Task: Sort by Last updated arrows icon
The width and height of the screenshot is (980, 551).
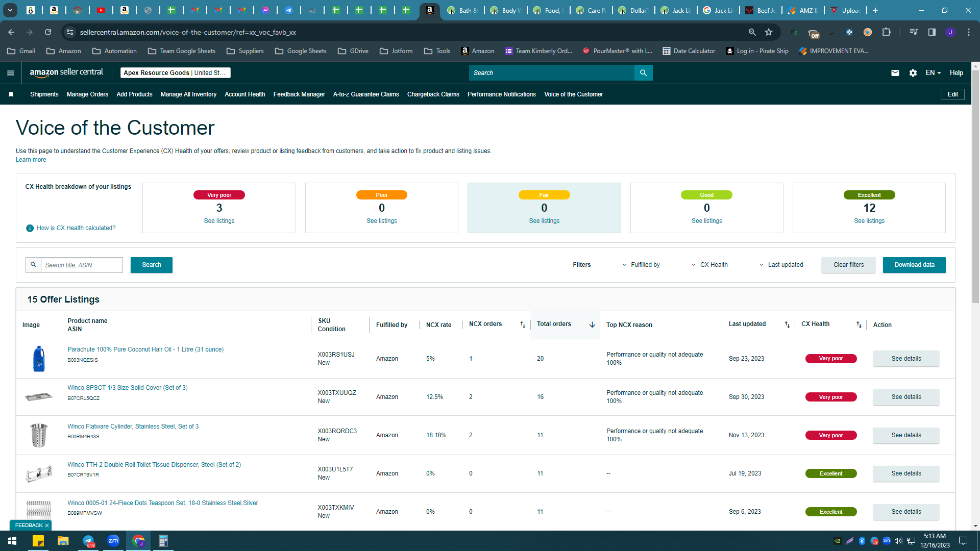Action: pyautogui.click(x=787, y=324)
